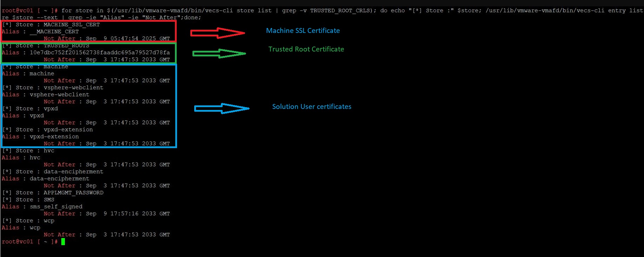The width and height of the screenshot is (644, 257).
Task: Click the 'Alias : vpxd-extension' line
Action: click(40, 137)
